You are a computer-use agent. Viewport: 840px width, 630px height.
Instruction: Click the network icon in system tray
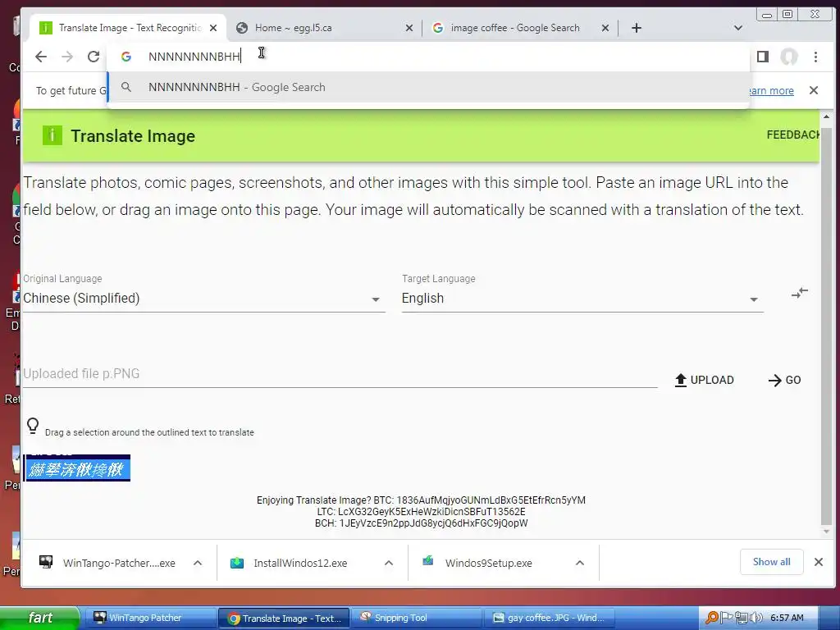pos(742,618)
